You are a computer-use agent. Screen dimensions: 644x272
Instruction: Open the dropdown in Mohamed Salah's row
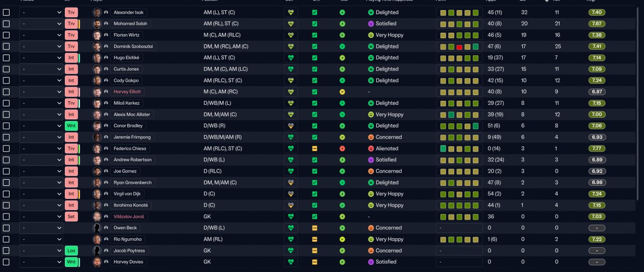click(x=41, y=24)
